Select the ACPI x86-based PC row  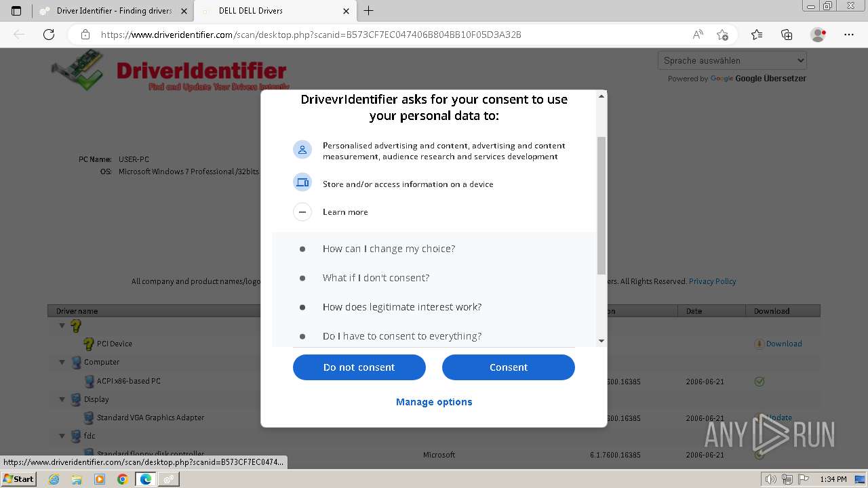click(434, 381)
